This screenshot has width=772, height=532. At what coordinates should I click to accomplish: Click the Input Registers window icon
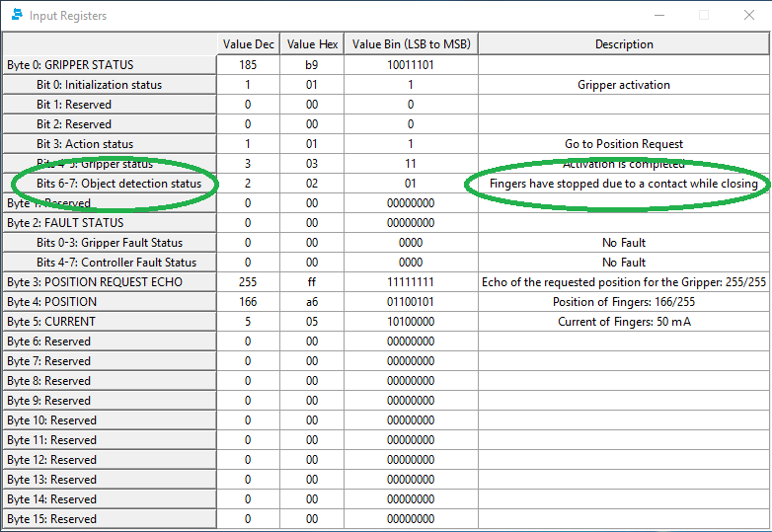tap(15, 16)
